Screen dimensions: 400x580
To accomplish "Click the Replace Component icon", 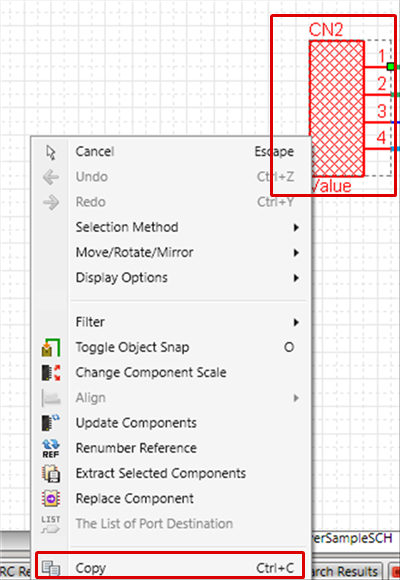I will click(51, 499).
